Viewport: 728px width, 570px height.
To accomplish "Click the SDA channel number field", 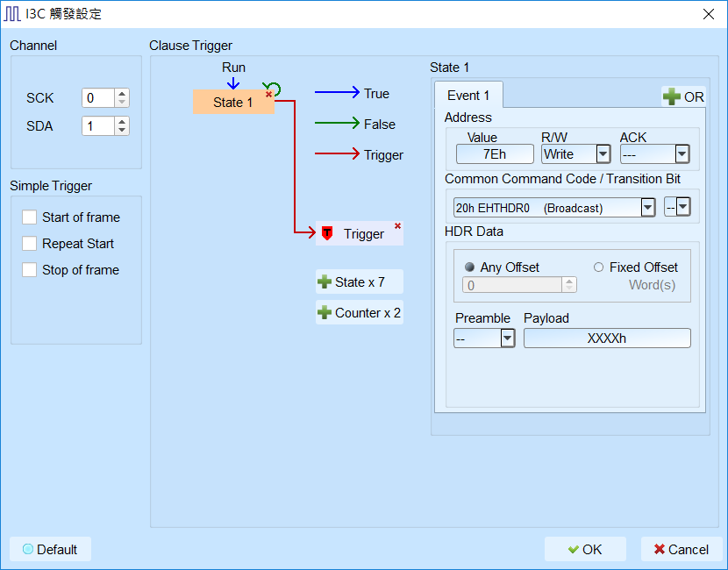I will (98, 125).
